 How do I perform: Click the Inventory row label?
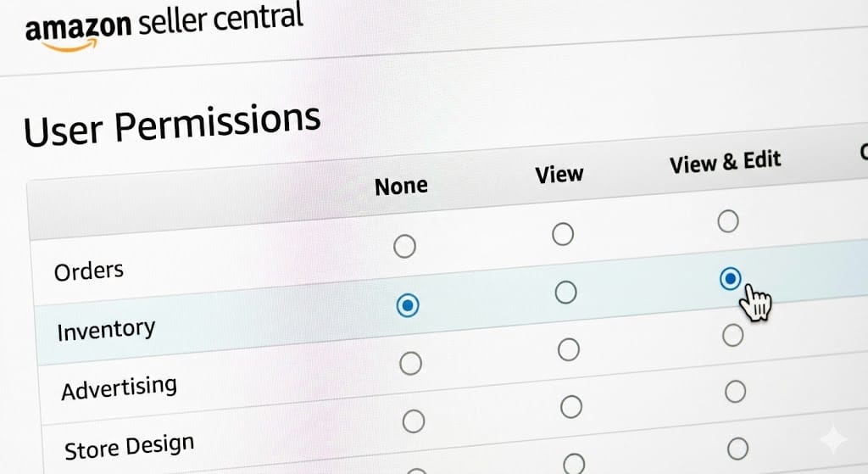[106, 329]
